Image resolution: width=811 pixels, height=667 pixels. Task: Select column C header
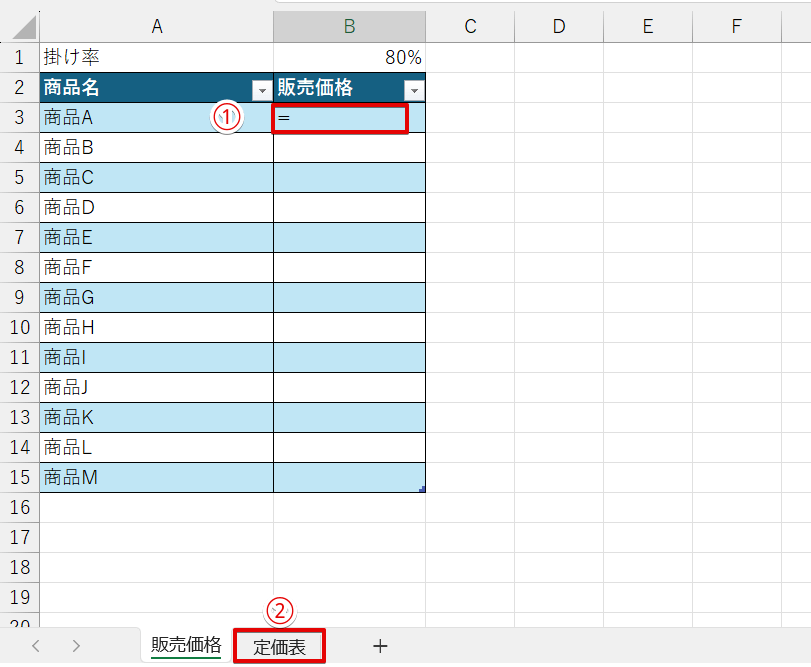(x=470, y=26)
